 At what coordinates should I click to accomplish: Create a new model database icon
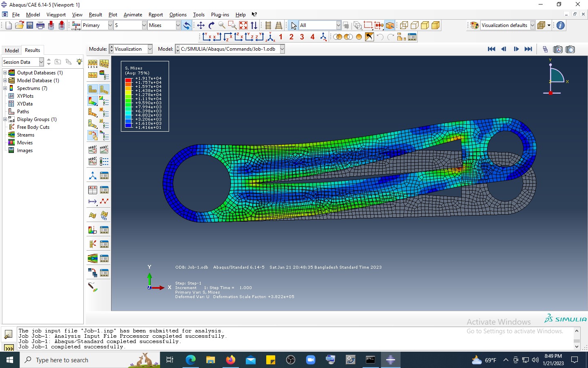coord(9,25)
